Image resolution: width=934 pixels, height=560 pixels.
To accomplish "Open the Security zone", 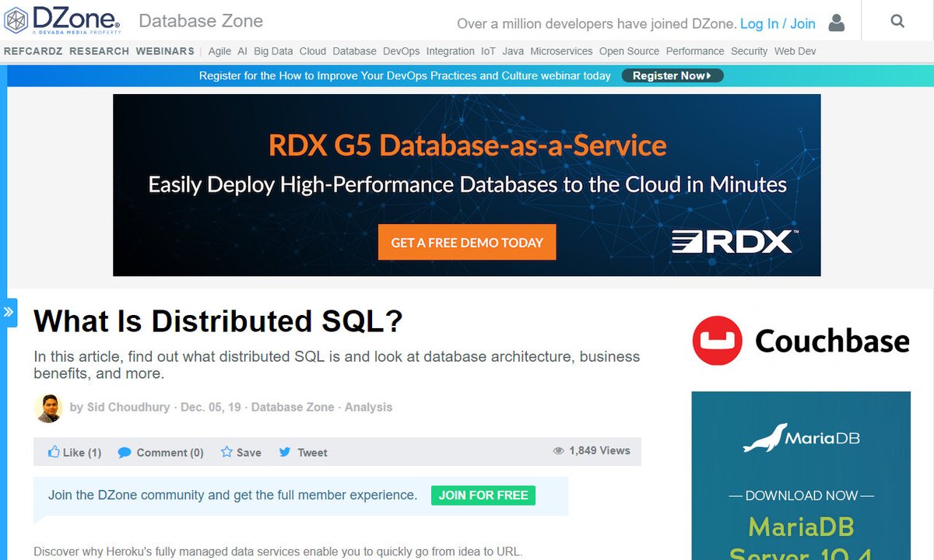I will (749, 51).
